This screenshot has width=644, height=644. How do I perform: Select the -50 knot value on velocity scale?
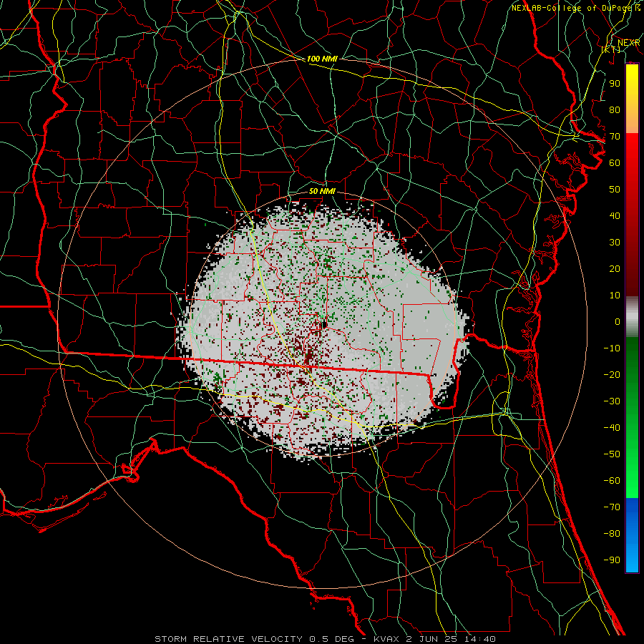pos(612,454)
